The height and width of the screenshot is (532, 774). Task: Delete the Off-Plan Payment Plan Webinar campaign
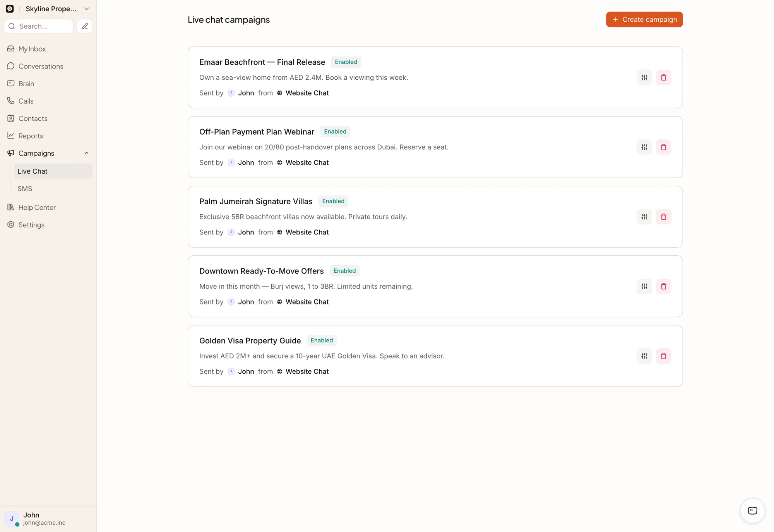[x=663, y=147]
